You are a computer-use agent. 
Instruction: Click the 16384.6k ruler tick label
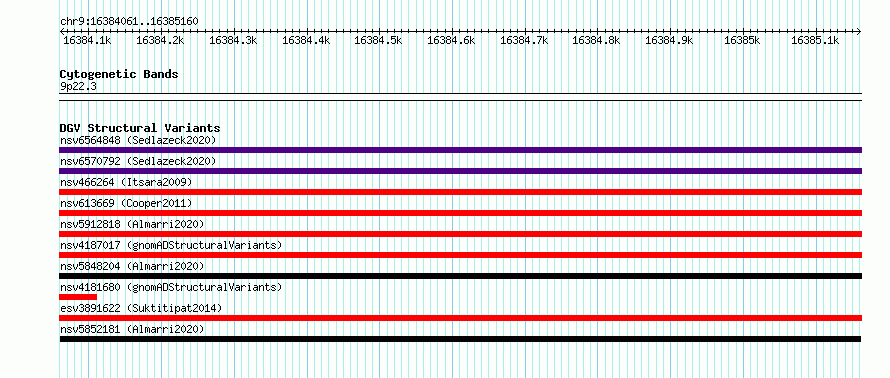click(x=451, y=40)
